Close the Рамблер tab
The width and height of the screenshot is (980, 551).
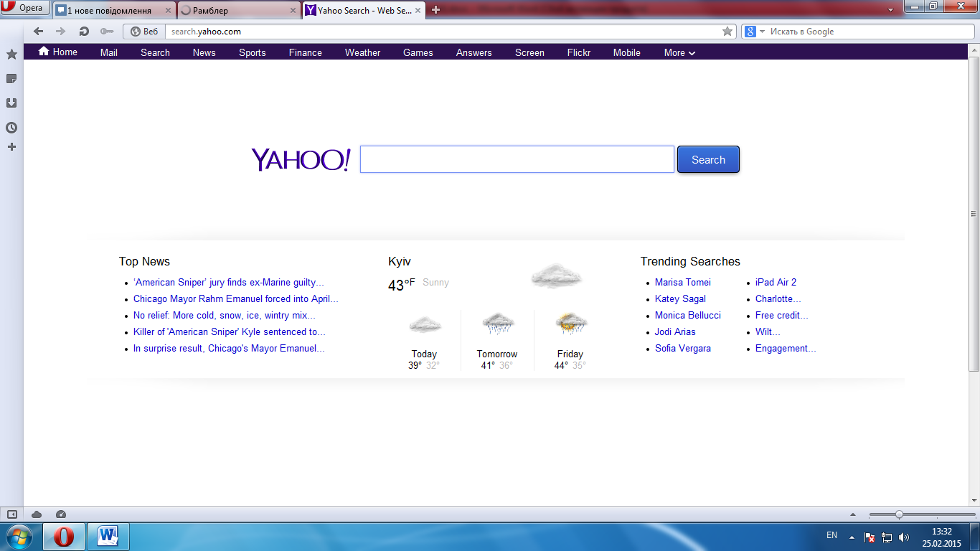[x=293, y=11]
